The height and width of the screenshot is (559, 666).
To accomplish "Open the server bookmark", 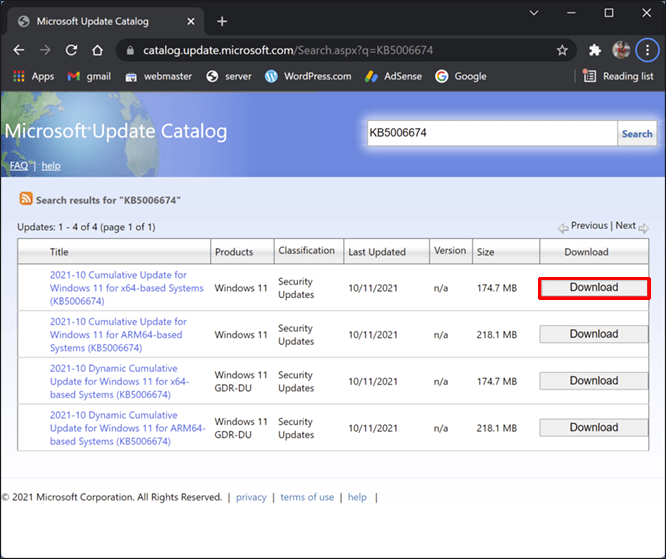I will point(229,76).
